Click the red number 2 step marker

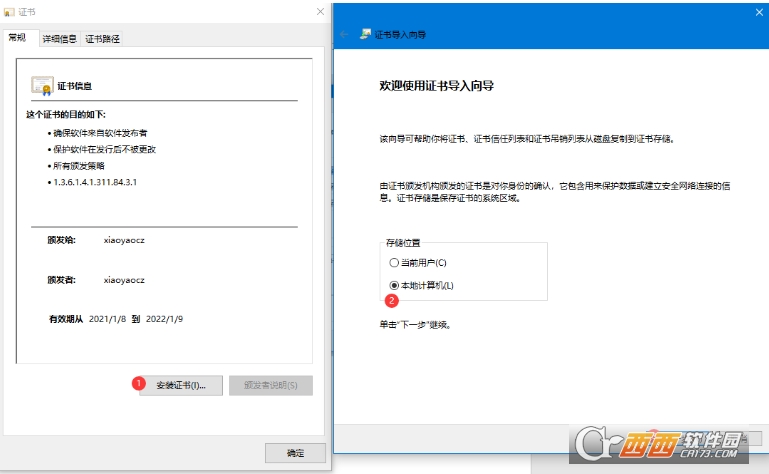pyautogui.click(x=392, y=299)
